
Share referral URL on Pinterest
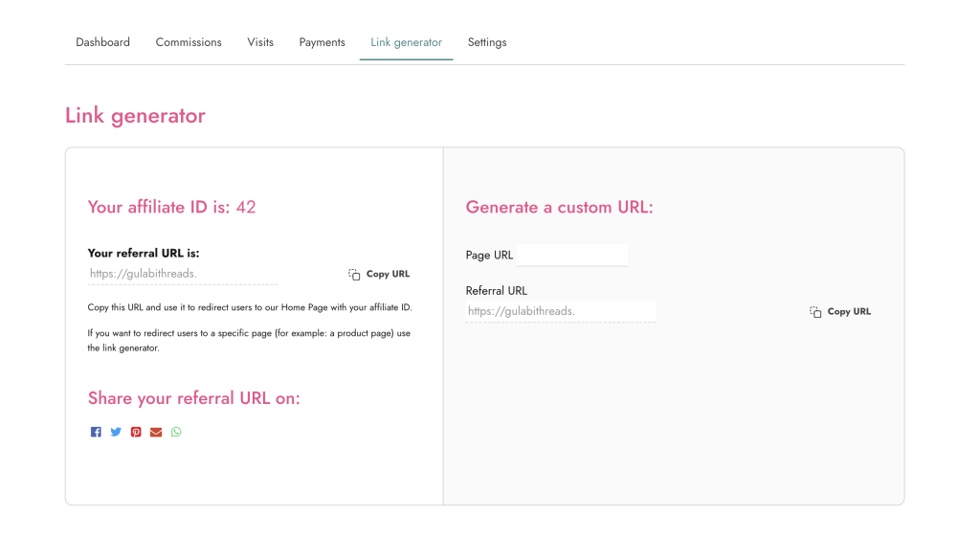[136, 432]
